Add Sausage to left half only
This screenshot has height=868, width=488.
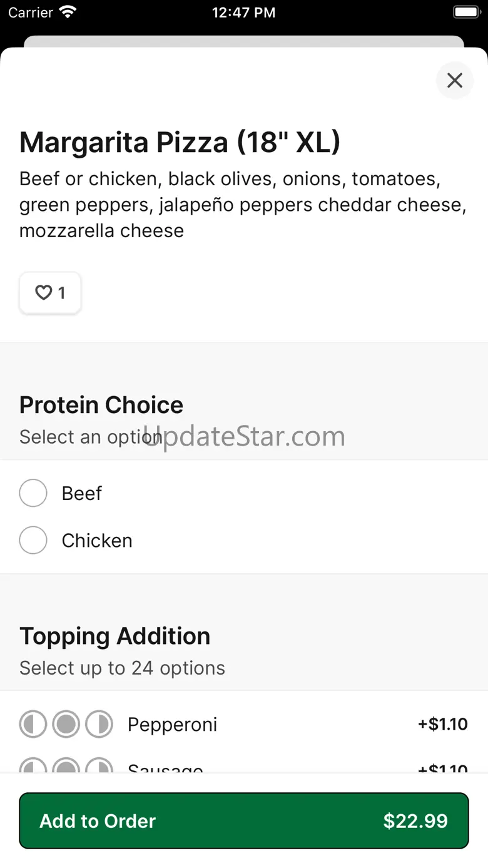[33, 766]
